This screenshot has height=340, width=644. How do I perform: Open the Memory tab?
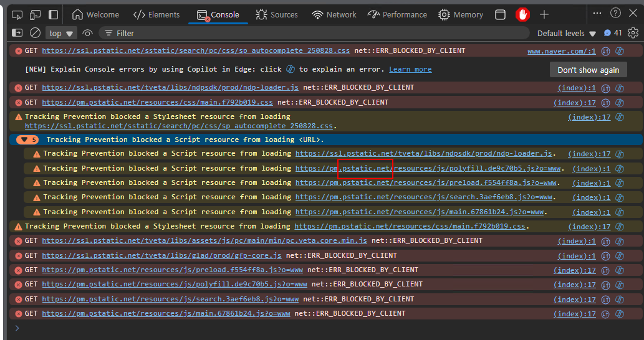click(461, 15)
